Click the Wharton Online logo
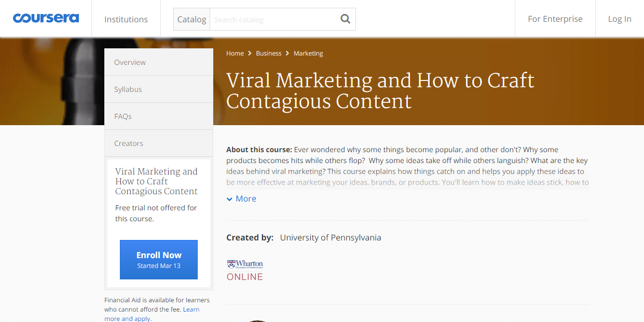 [245, 270]
